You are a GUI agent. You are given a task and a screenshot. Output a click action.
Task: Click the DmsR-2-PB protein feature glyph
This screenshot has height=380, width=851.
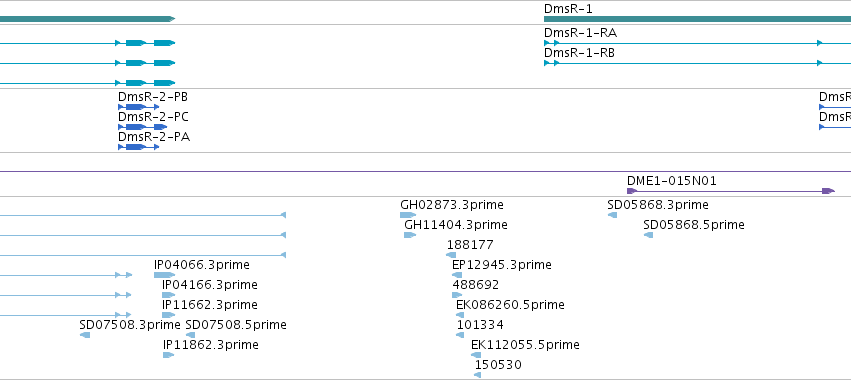point(138,107)
